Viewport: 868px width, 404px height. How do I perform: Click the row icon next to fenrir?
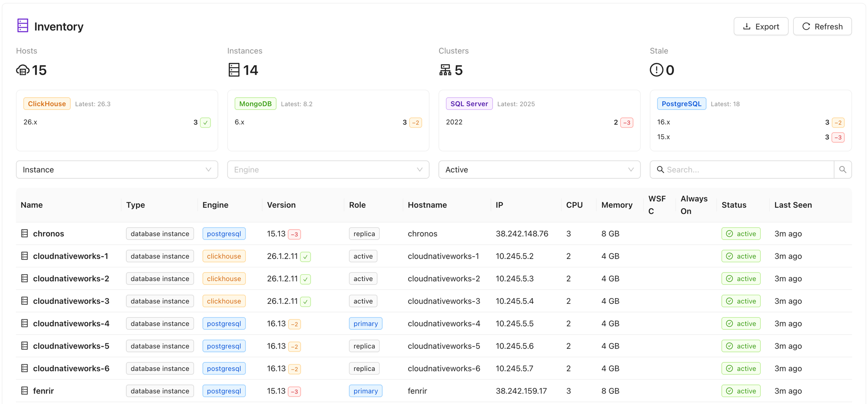click(25, 391)
